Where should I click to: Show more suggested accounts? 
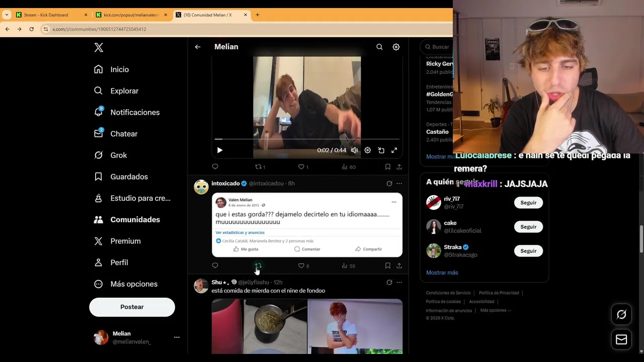tap(442, 273)
